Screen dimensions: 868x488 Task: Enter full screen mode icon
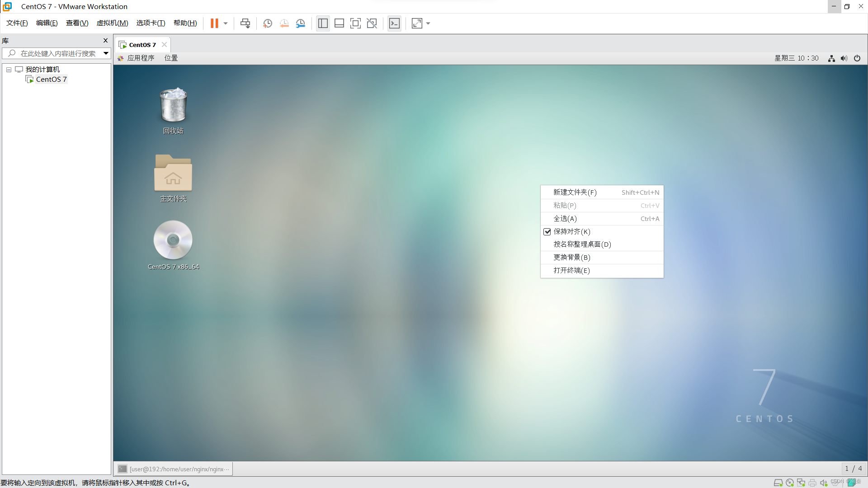click(355, 23)
